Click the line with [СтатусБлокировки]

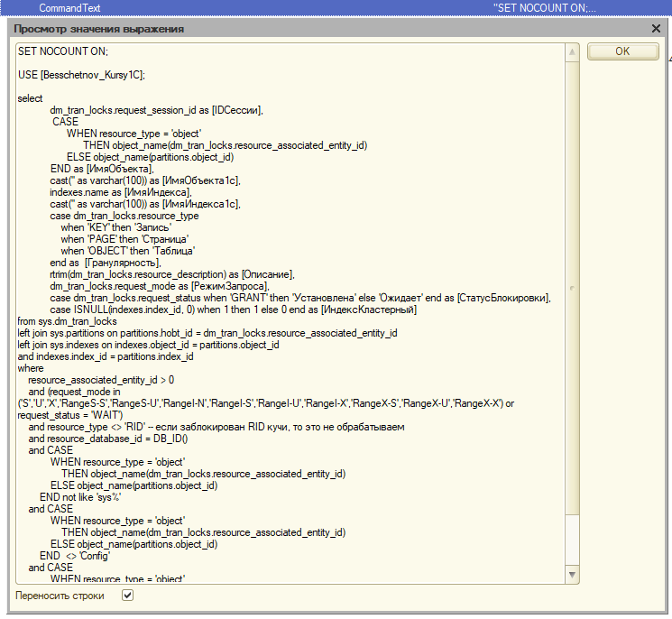300,298
